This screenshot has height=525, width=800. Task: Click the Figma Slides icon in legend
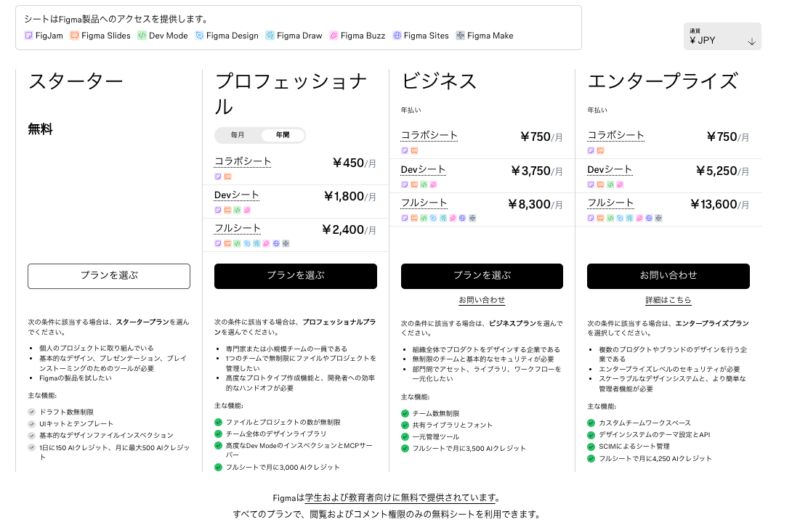(75, 35)
